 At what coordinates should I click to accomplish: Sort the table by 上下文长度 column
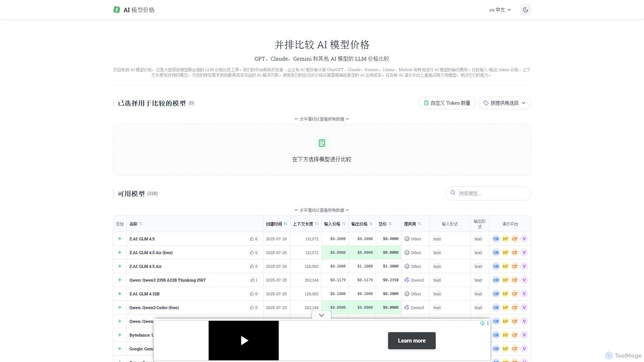click(305, 224)
